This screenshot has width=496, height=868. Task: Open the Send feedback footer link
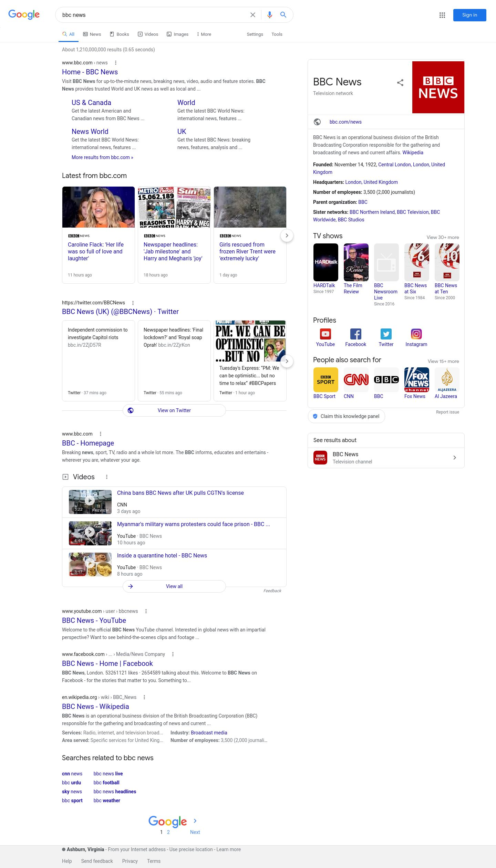[97, 861]
